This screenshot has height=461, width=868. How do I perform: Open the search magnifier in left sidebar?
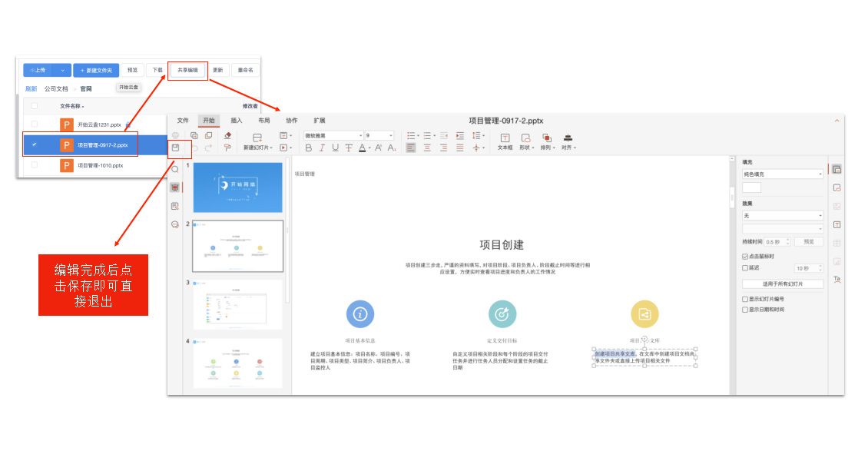point(175,169)
